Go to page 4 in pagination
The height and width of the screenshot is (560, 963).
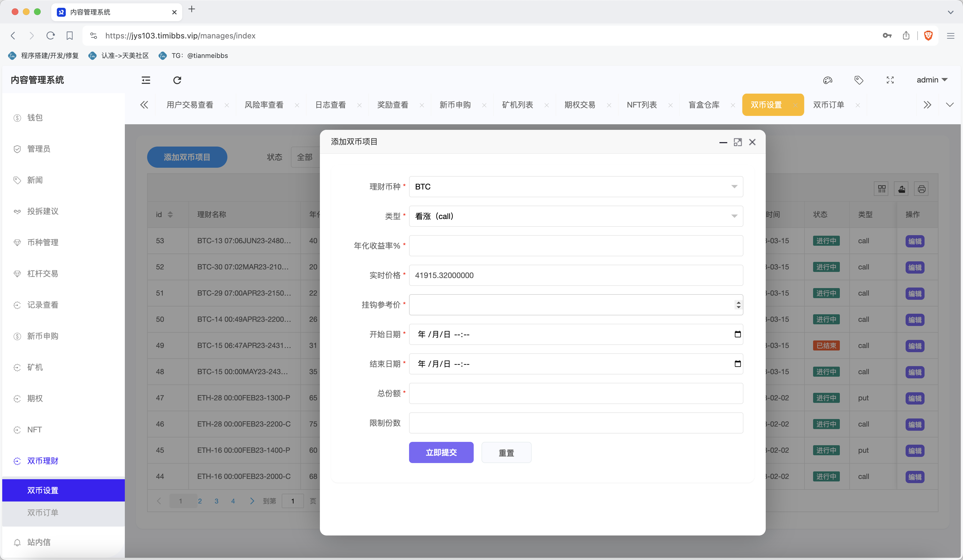click(233, 501)
